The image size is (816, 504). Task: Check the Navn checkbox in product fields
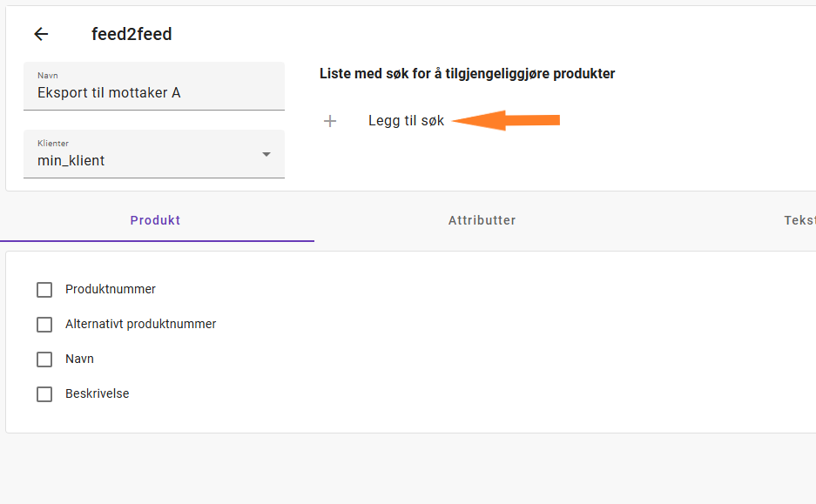(44, 360)
